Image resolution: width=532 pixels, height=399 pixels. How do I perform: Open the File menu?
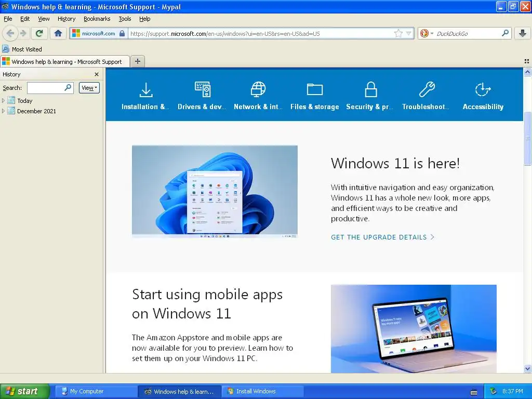tap(8, 19)
